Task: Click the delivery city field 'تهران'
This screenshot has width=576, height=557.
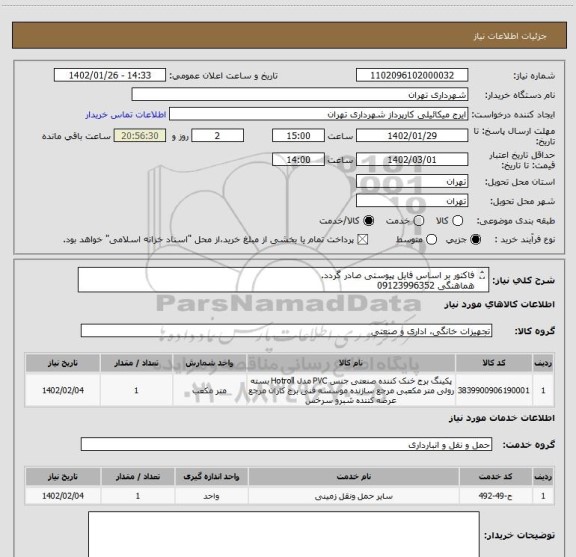Action: [x=412, y=201]
